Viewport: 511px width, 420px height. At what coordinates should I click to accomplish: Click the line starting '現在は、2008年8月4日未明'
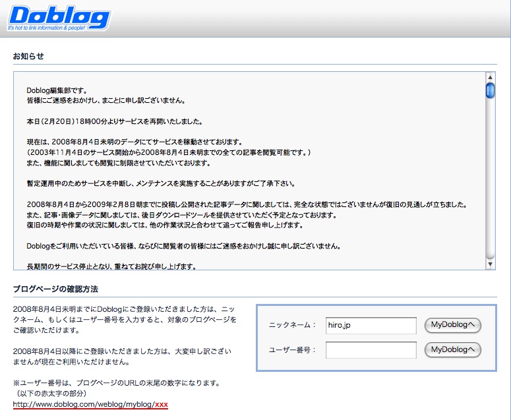[135, 142]
